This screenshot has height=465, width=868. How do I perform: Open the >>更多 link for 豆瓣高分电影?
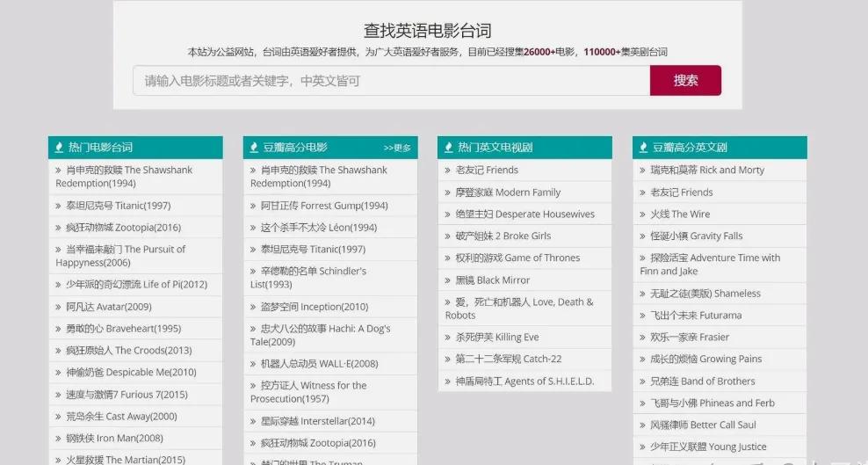397,148
